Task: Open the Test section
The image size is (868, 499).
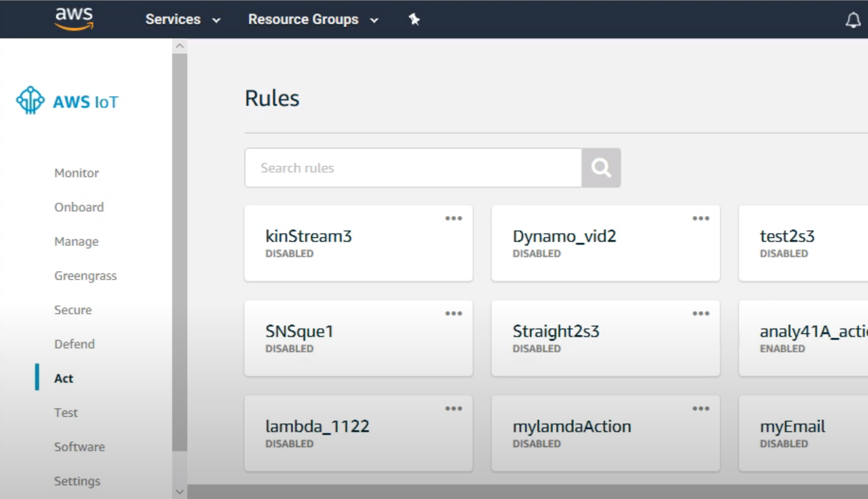Action: 66,413
